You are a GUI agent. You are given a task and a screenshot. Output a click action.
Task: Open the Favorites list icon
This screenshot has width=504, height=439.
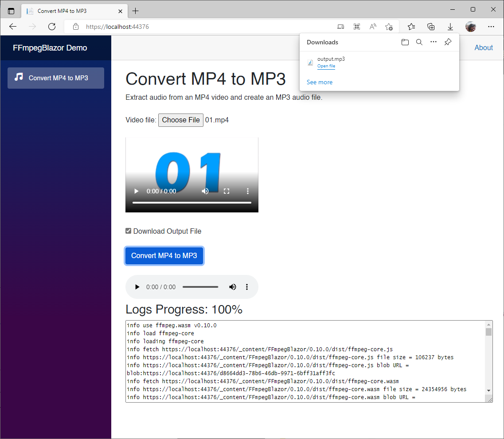click(x=411, y=27)
